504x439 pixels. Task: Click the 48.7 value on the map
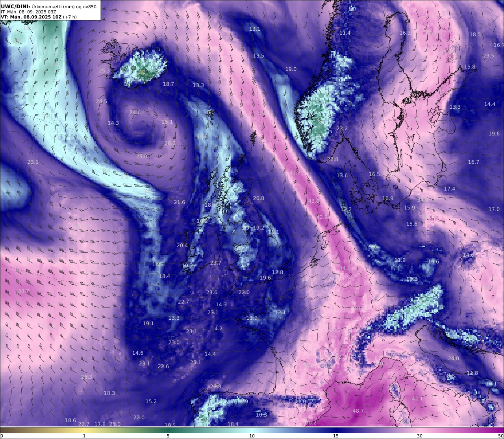pos(358,411)
